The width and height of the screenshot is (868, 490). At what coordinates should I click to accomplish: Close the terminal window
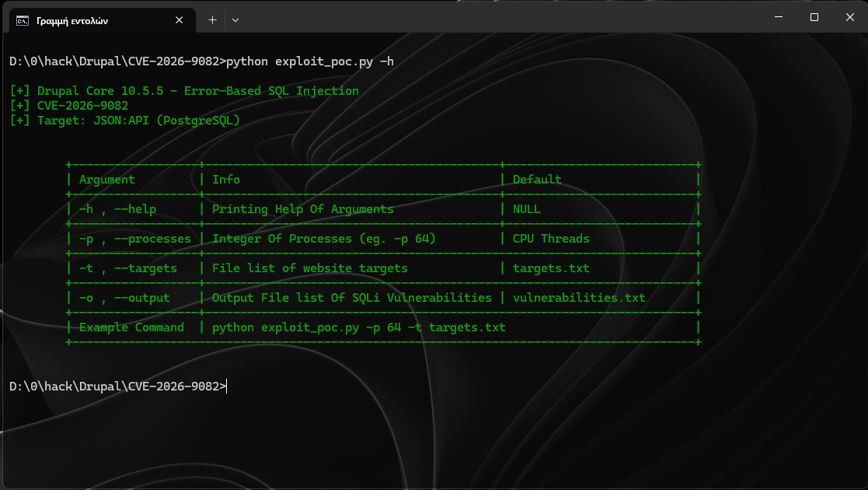tap(849, 16)
